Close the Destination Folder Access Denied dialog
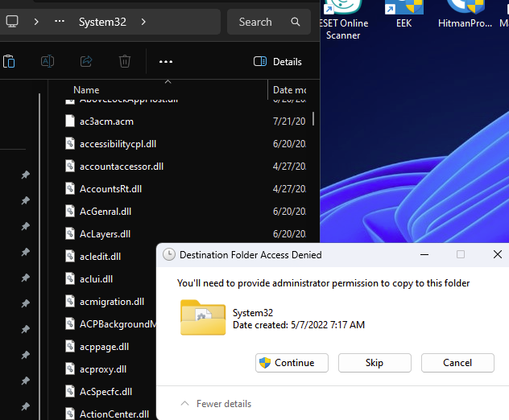The height and width of the screenshot is (420, 509). tap(497, 254)
